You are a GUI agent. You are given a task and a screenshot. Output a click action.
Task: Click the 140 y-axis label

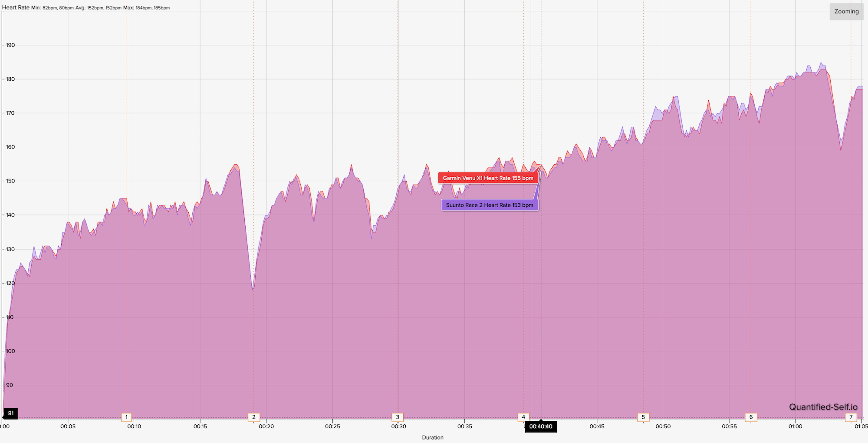[10, 215]
